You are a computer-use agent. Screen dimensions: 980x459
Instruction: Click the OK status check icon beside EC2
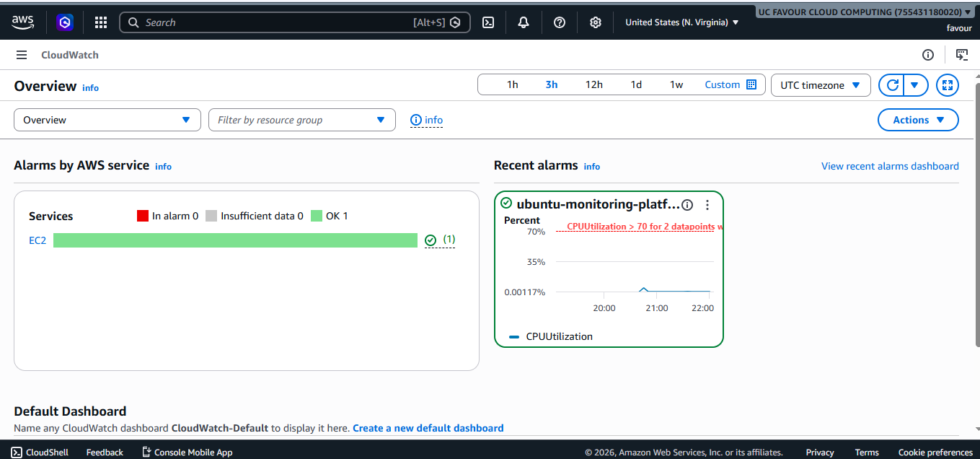[431, 240]
